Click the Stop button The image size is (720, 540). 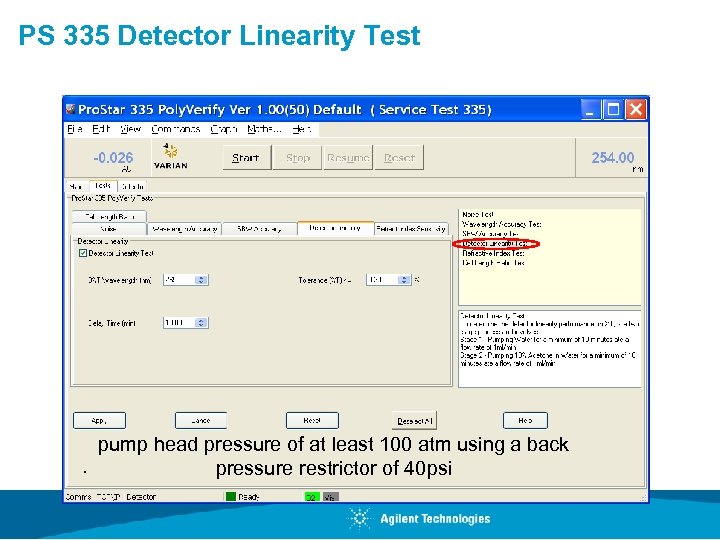pos(298,158)
